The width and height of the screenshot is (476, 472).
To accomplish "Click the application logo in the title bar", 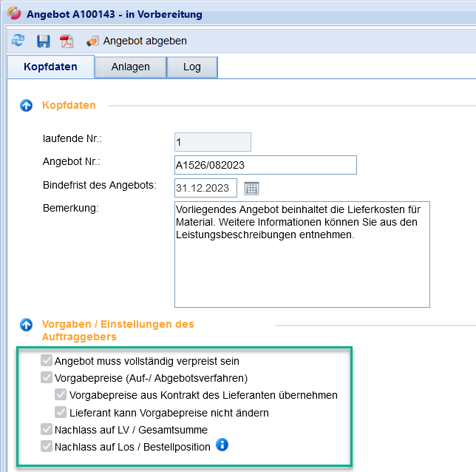I will (x=14, y=14).
